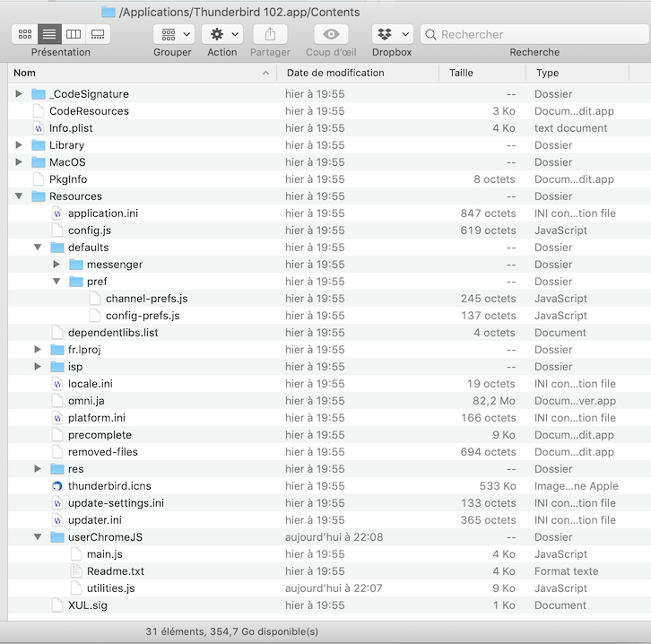The width and height of the screenshot is (651, 644).
Task: Collapse the Resources folder
Action: click(x=19, y=196)
